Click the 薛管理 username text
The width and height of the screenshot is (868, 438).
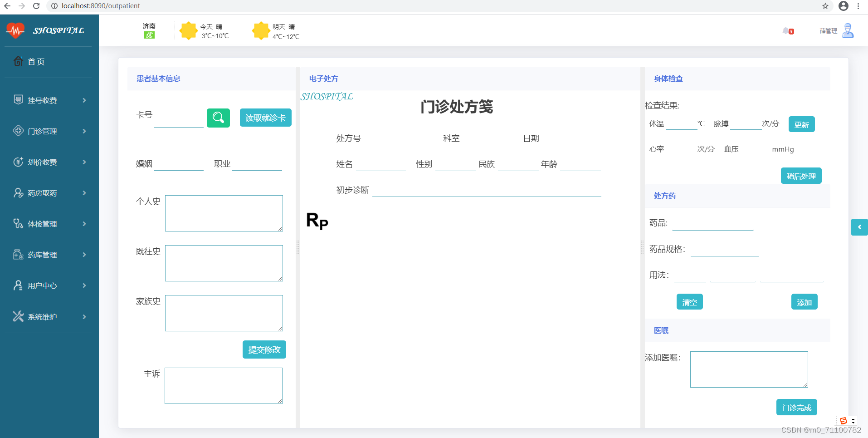tap(829, 31)
